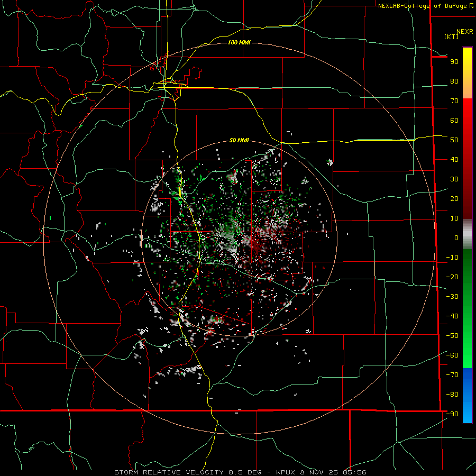Click the 40 value on velocity scale
The height and width of the screenshot is (476, 476).
pyautogui.click(x=454, y=160)
